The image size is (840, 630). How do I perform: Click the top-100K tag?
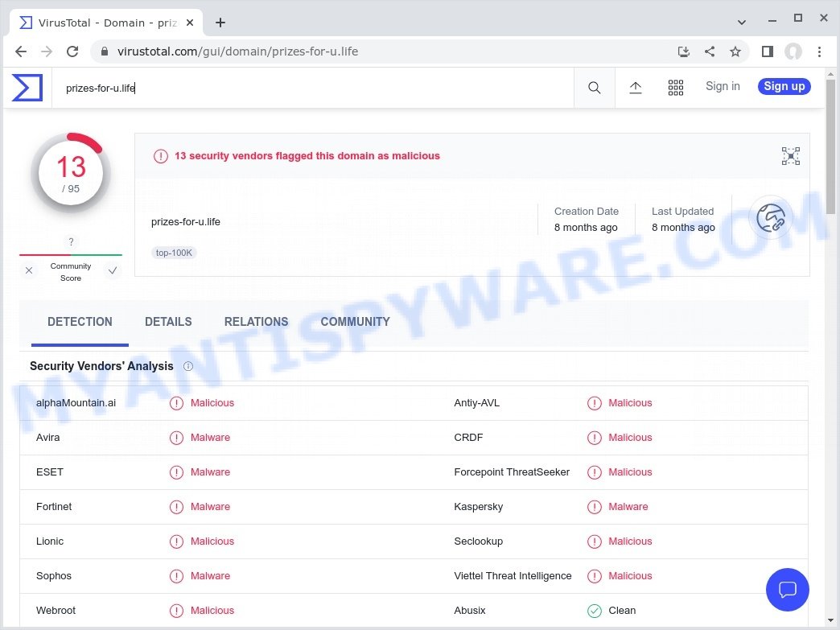(174, 253)
